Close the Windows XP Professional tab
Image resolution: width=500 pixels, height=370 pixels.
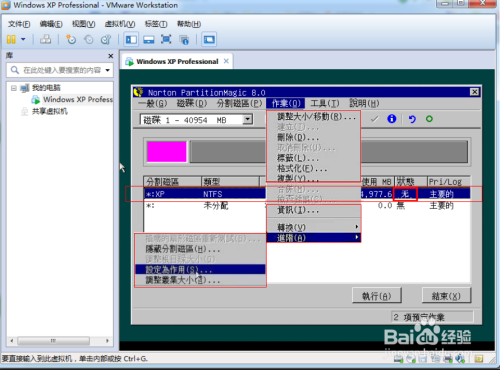(x=226, y=61)
